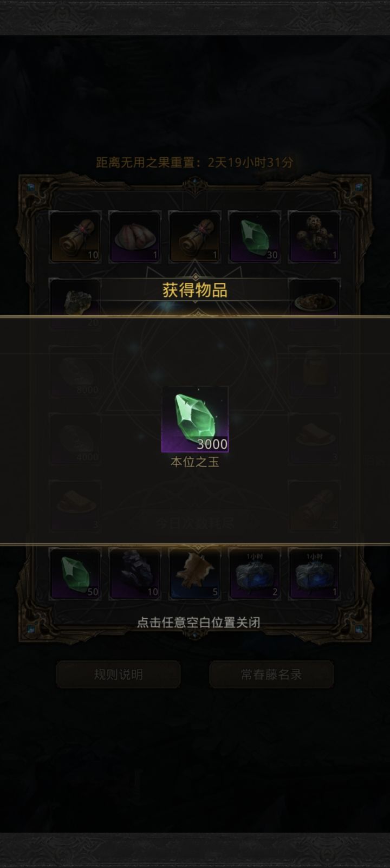Viewport: 390px width, 868px height.
Task: Tap the 获得物品 banner title
Action: pyautogui.click(x=195, y=290)
